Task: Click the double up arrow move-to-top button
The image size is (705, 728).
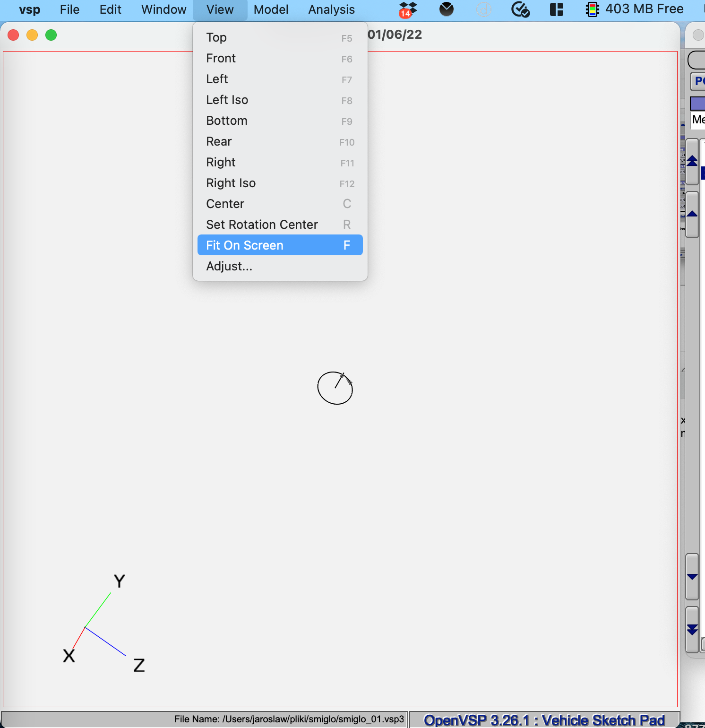Action: pyautogui.click(x=692, y=161)
